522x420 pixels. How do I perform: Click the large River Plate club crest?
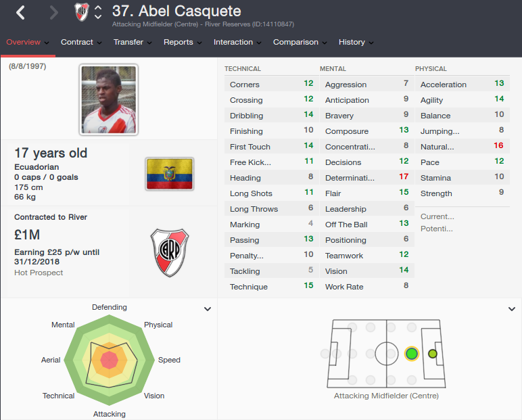pos(170,253)
